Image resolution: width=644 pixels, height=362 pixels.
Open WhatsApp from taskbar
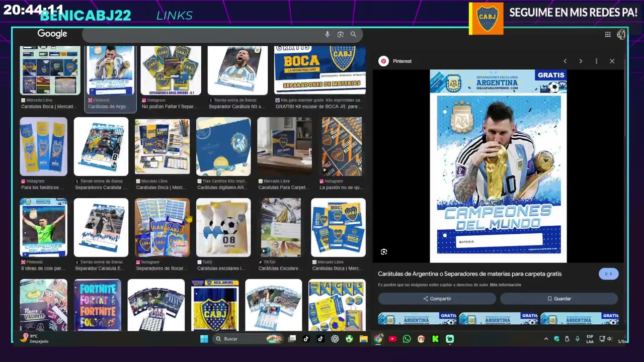407,339
